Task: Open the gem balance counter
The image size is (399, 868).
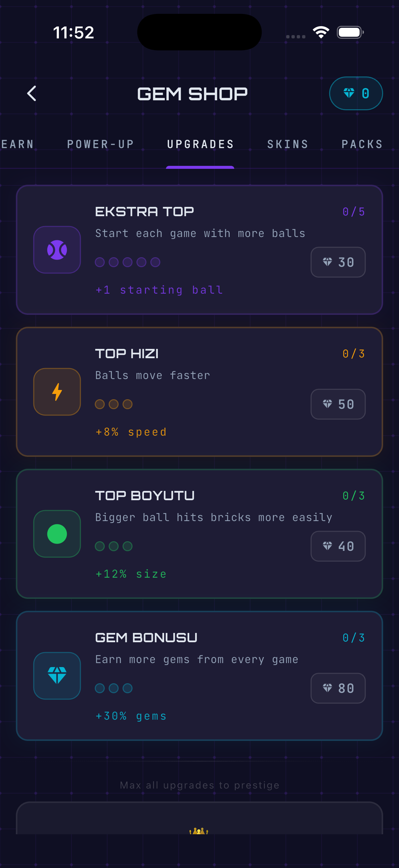Action: pyautogui.click(x=356, y=93)
